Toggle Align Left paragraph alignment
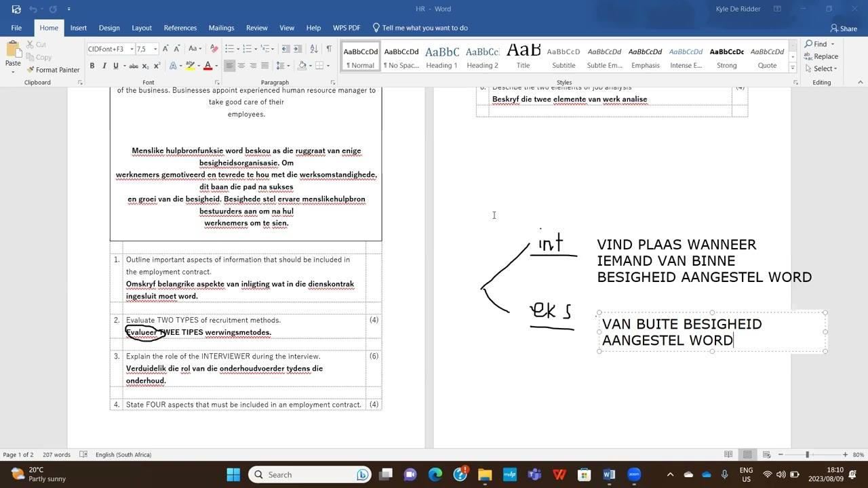Image resolution: width=868 pixels, height=488 pixels. [229, 66]
